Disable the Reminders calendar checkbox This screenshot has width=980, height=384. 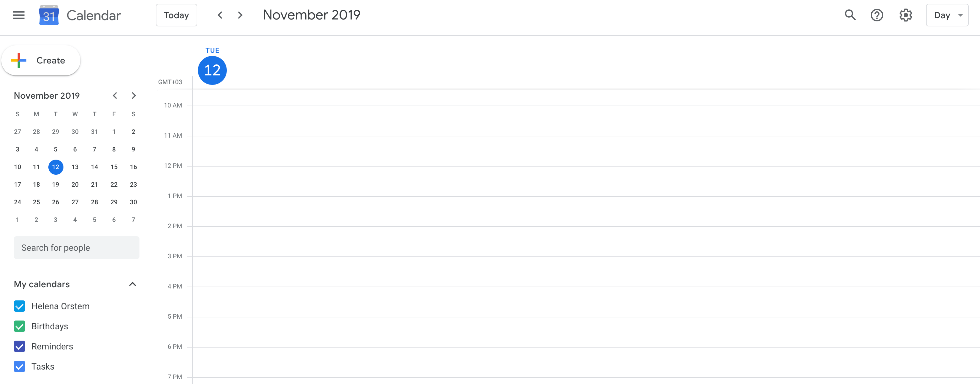click(x=19, y=346)
